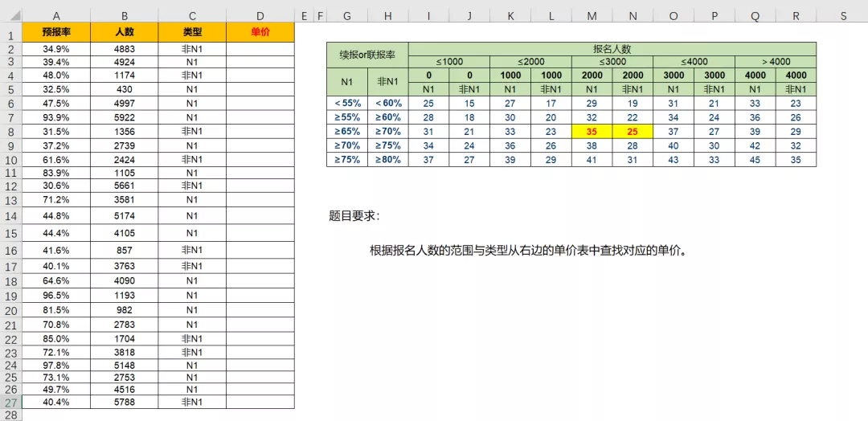868x421 pixels.
Task: Select the 预报率 header cell
Action: pyautogui.click(x=56, y=33)
